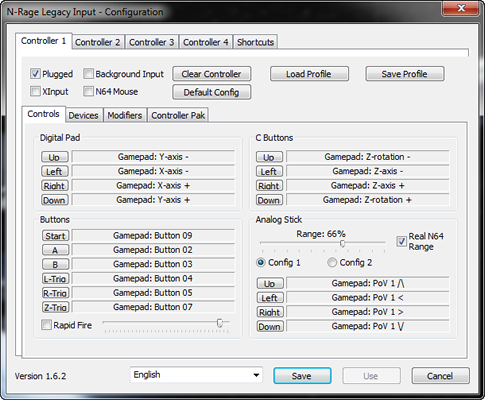Screen dimensions: 485x400
Task: Click the 'Gamepad: Z-rotation +' field
Action: (x=368, y=200)
